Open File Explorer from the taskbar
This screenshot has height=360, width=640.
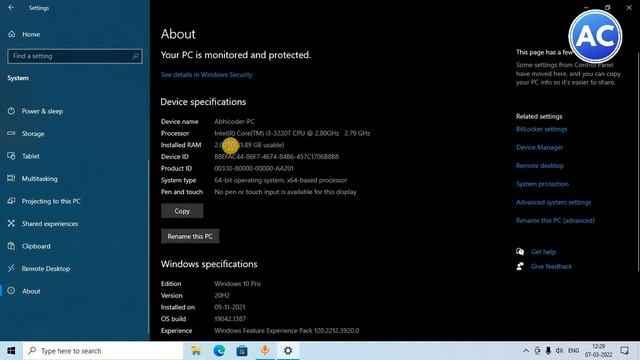[x=196, y=351]
